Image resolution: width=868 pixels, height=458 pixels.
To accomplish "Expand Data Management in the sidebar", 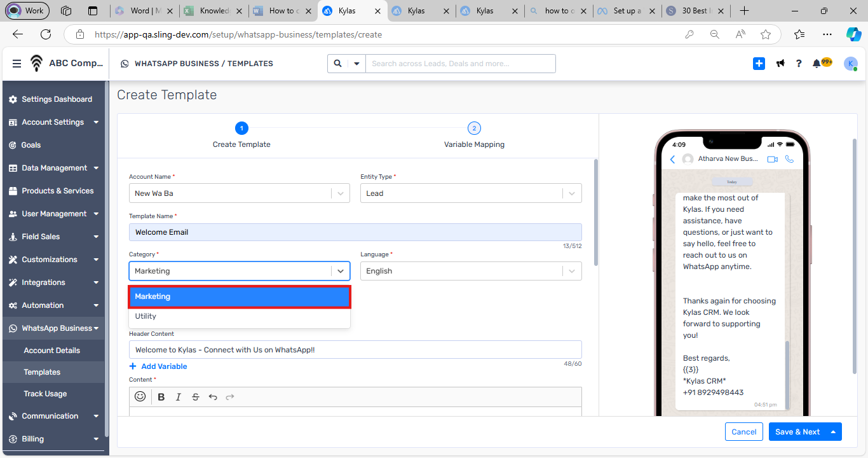I will (55, 168).
